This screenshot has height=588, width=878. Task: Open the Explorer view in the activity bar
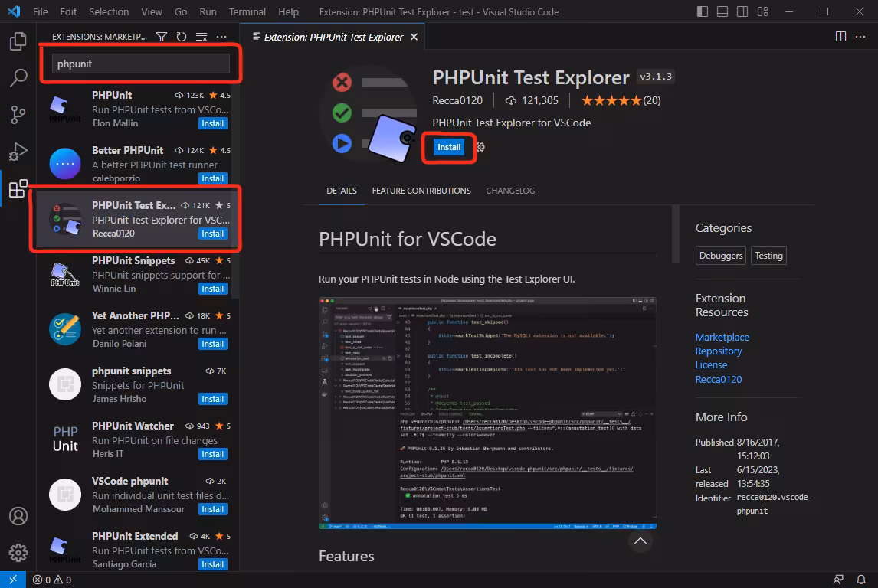pos(18,41)
